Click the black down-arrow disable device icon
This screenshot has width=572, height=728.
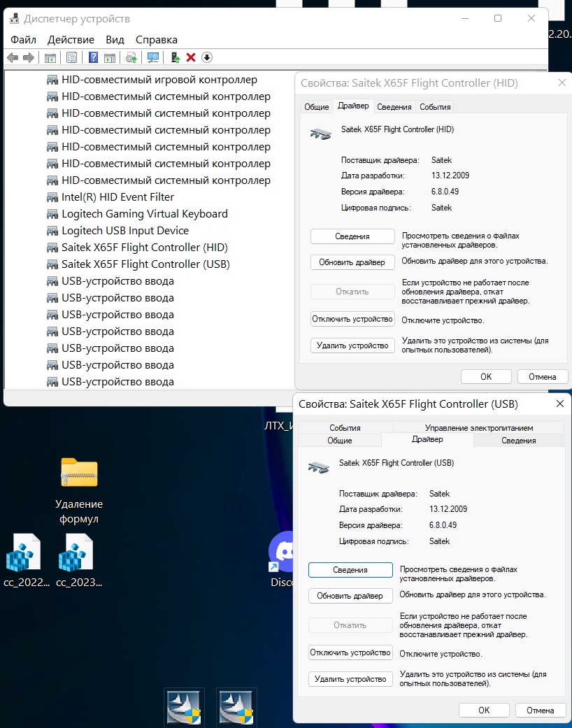tap(207, 57)
